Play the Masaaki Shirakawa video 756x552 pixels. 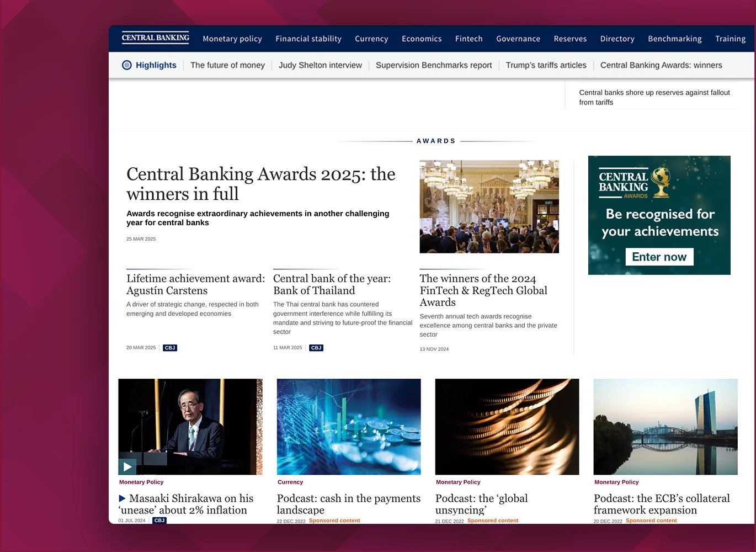[127, 466]
